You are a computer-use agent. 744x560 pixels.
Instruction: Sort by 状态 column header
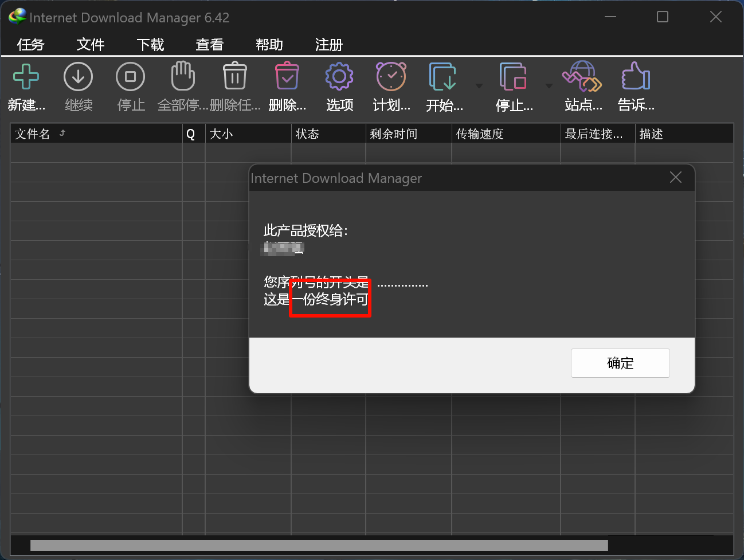pos(328,134)
